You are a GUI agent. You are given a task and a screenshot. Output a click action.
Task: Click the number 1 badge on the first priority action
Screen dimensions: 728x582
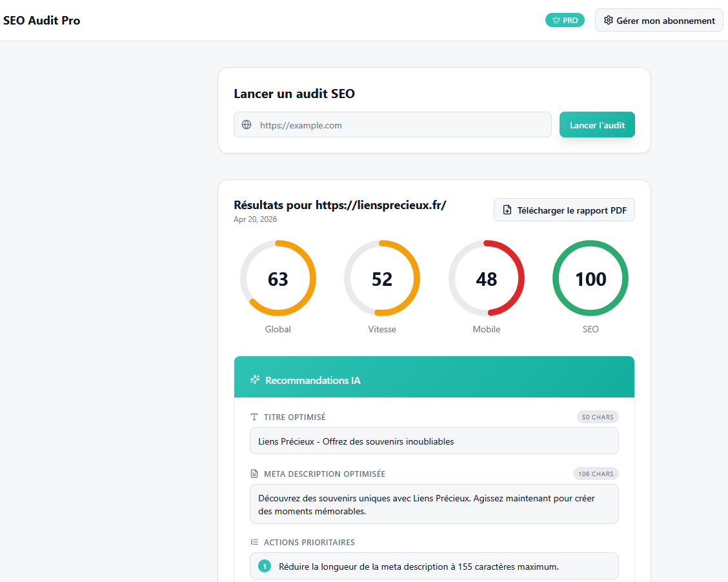pyautogui.click(x=265, y=567)
